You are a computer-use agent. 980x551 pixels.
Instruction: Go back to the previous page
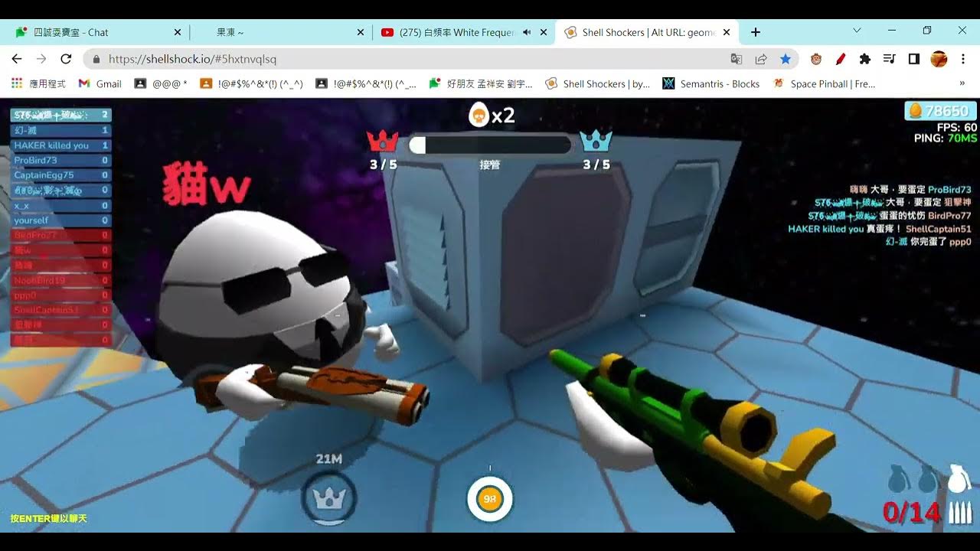[x=17, y=59]
